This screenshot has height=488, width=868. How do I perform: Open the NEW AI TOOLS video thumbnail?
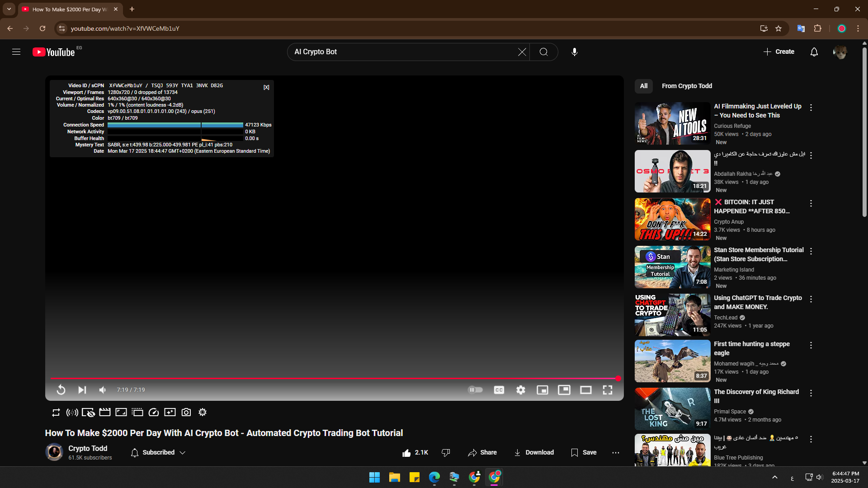672,123
